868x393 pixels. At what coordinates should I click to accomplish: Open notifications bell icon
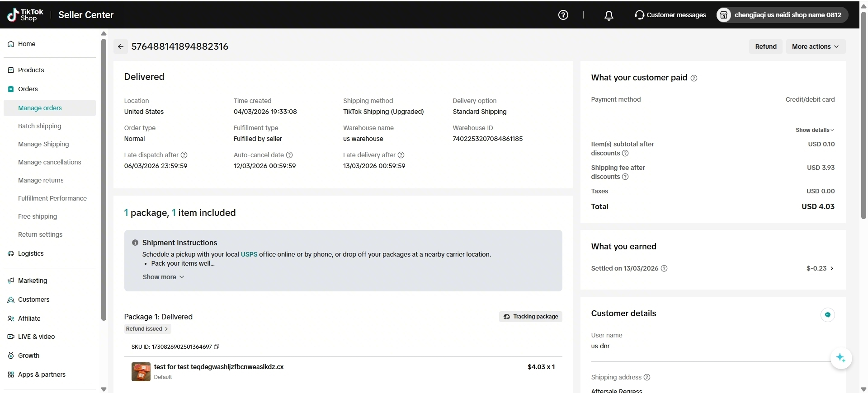609,15
